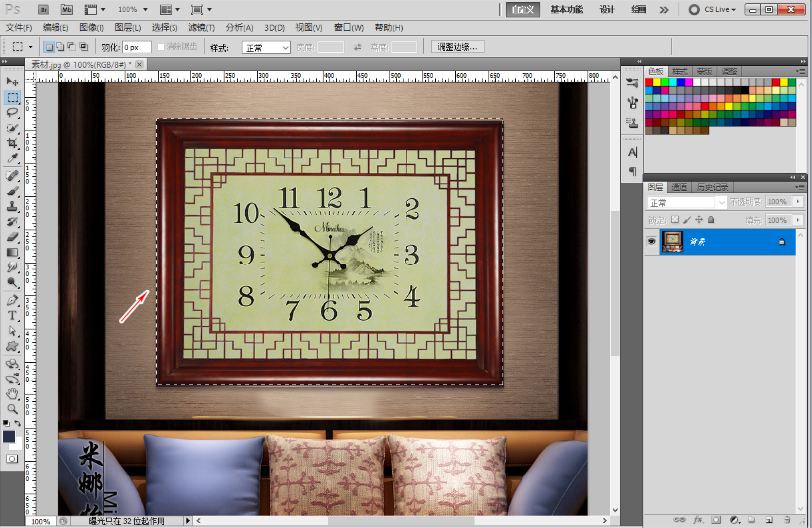Image resolution: width=812 pixels, height=528 pixels.
Task: Switch to the 通道 (Channels) tab
Action: coord(679,187)
